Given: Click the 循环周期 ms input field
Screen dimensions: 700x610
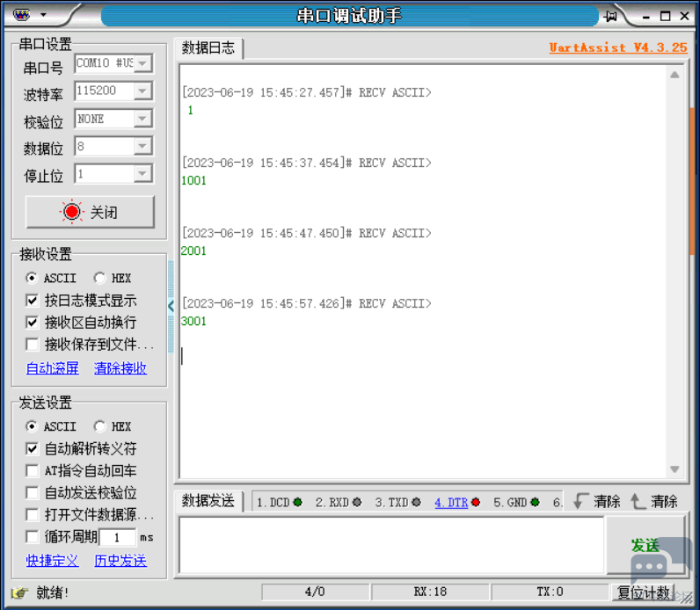Looking at the screenshot, I should (118, 537).
